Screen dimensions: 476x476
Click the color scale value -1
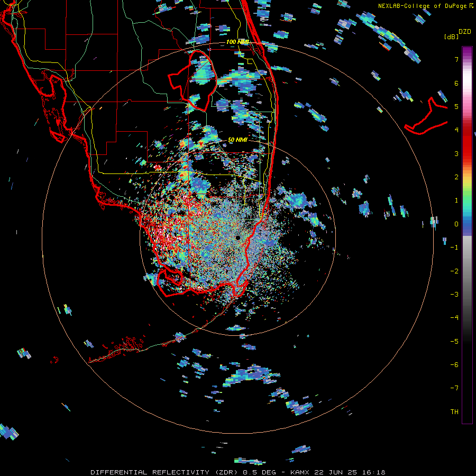click(454, 248)
